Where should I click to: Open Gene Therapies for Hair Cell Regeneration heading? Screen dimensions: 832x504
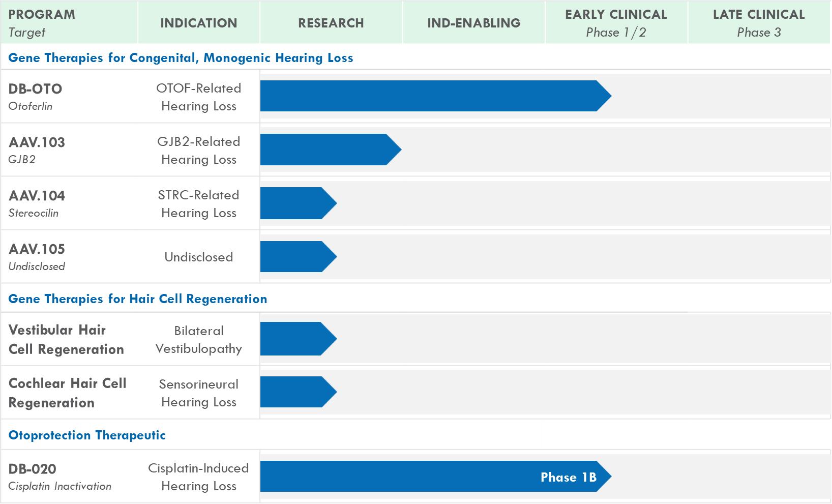tap(138, 299)
